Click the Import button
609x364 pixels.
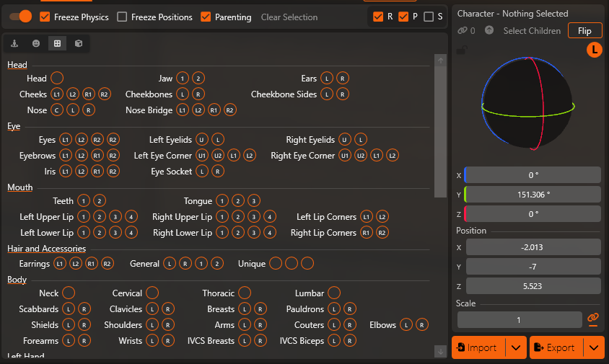click(478, 347)
